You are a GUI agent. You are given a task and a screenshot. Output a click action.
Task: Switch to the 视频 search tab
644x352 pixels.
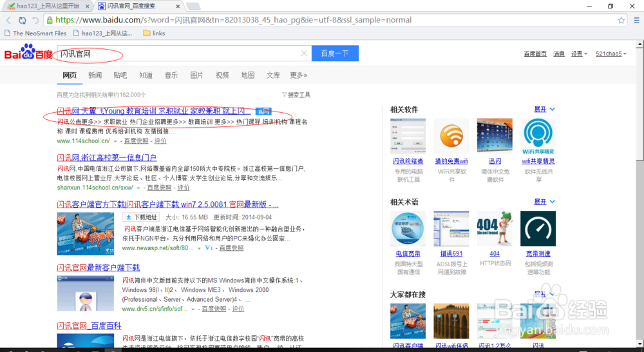(222, 75)
